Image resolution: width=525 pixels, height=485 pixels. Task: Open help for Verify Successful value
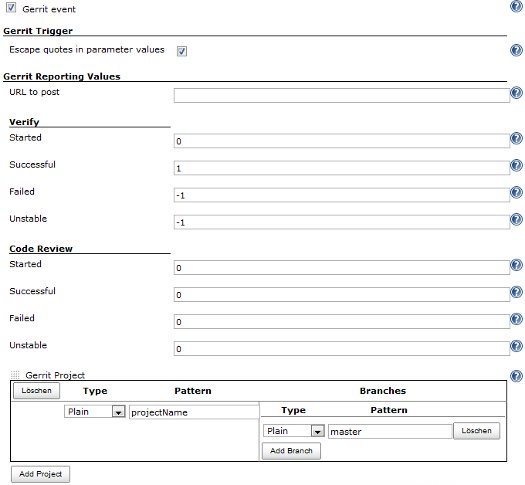tap(516, 165)
